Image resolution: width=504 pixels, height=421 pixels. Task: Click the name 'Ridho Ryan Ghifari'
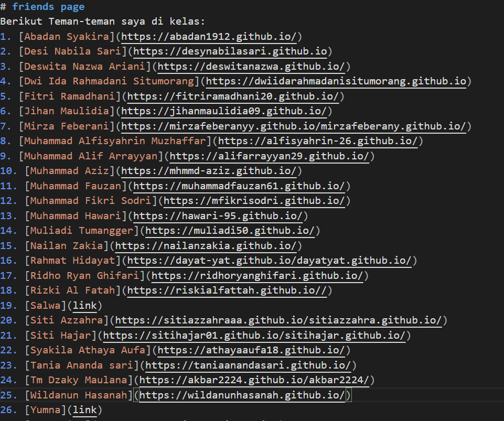tap(85, 276)
